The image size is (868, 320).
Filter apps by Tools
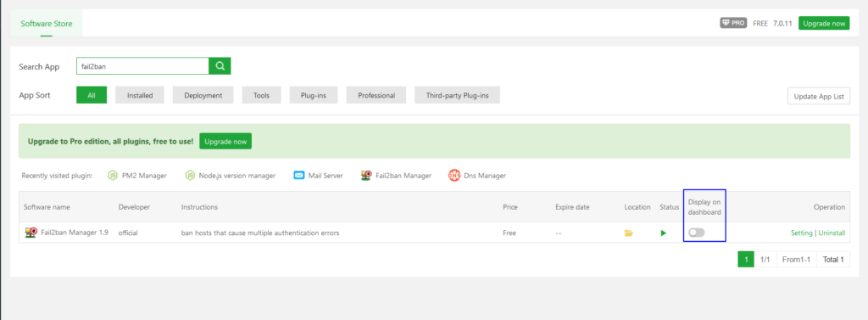(261, 95)
